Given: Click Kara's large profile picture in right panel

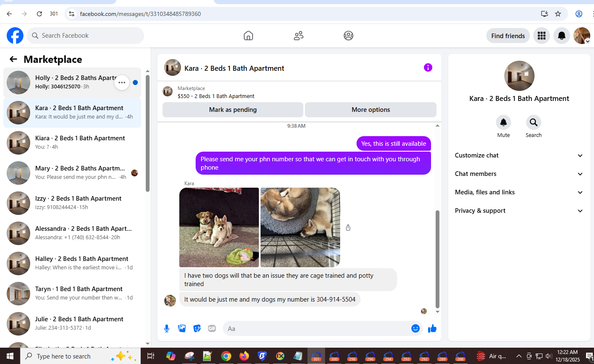Looking at the screenshot, I should pos(519,76).
